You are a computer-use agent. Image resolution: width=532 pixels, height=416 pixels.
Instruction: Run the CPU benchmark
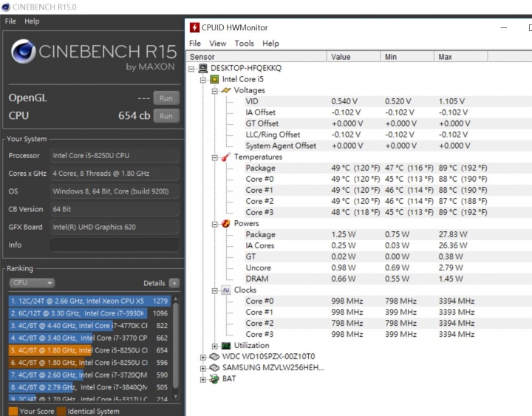click(166, 116)
